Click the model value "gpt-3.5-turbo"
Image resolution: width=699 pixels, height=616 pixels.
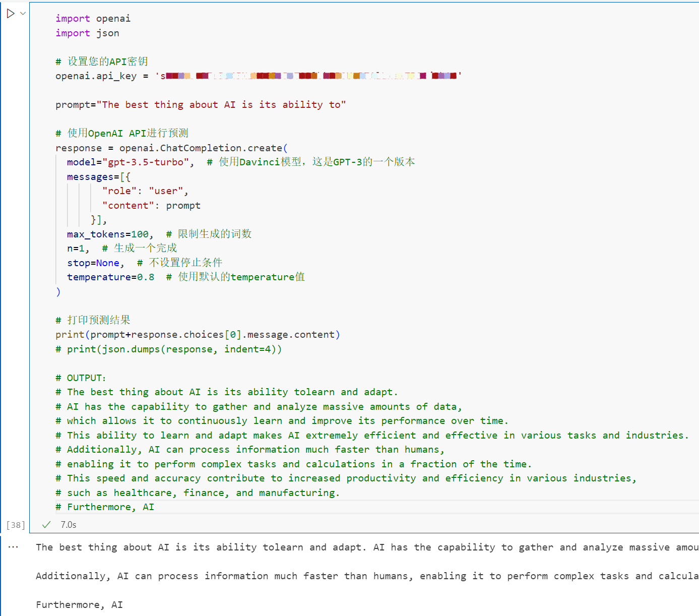[x=146, y=162]
